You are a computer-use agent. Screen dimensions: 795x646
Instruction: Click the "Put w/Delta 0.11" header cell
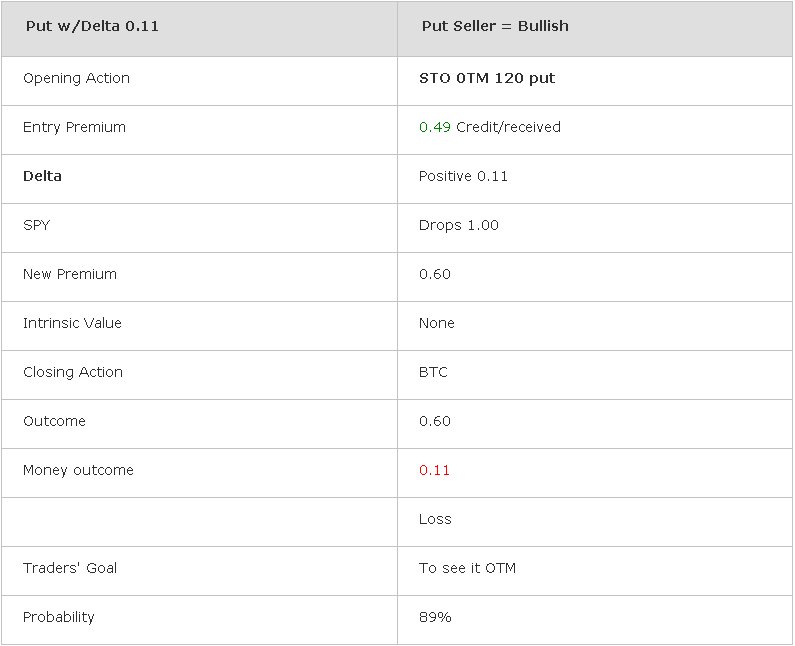(x=92, y=27)
